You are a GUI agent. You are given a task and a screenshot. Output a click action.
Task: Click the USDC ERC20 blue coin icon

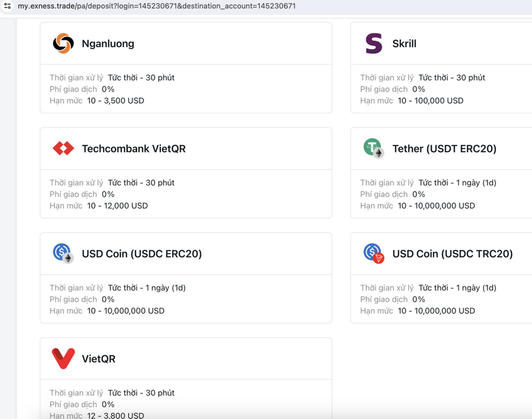(63, 253)
